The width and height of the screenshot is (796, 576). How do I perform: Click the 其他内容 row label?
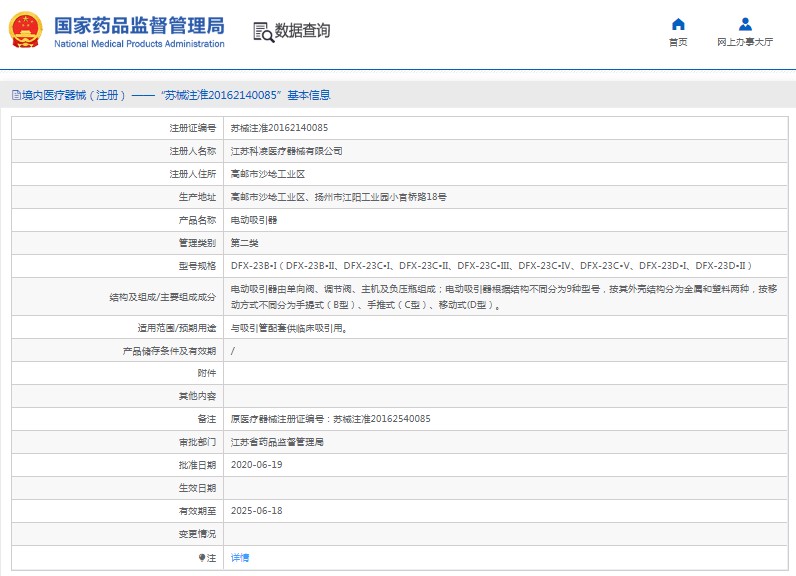tap(197, 396)
